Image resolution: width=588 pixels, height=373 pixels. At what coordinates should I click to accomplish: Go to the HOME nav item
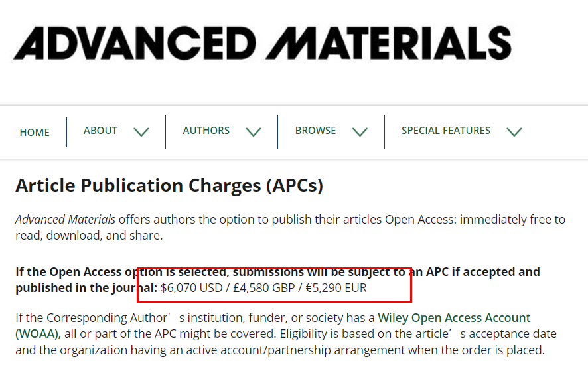pos(35,132)
